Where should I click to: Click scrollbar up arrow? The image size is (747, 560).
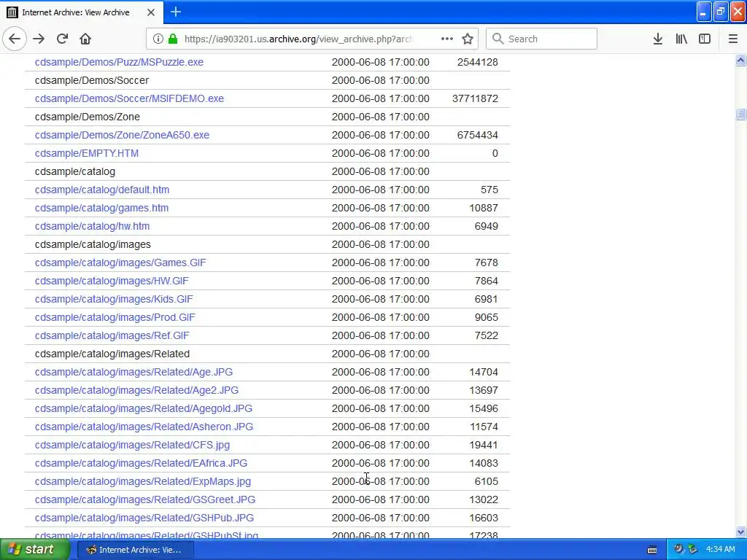point(740,60)
